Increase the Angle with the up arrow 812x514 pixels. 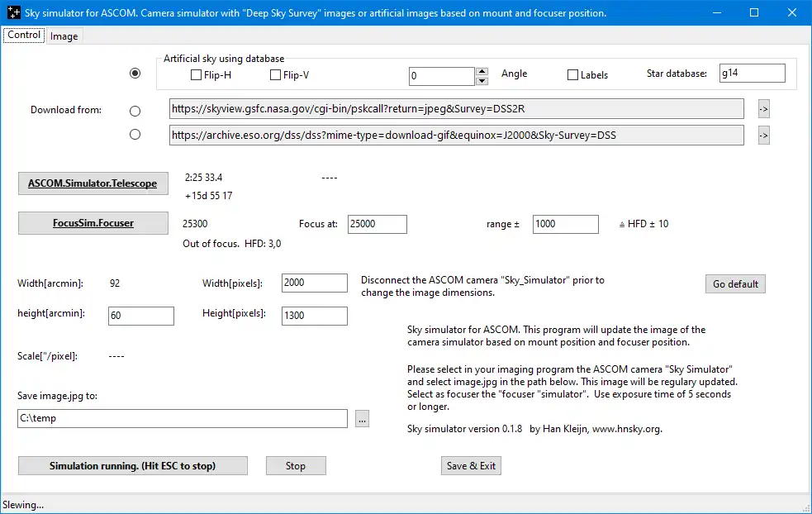(482, 72)
